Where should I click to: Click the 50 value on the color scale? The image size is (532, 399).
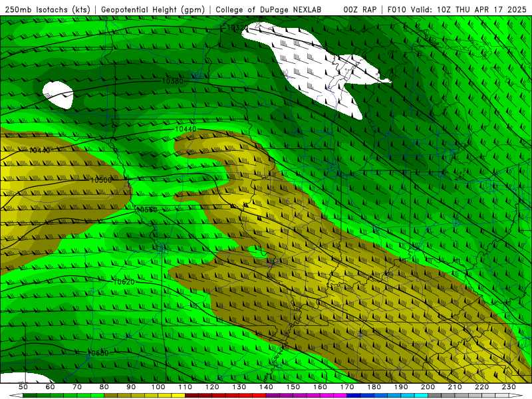[x=23, y=387]
